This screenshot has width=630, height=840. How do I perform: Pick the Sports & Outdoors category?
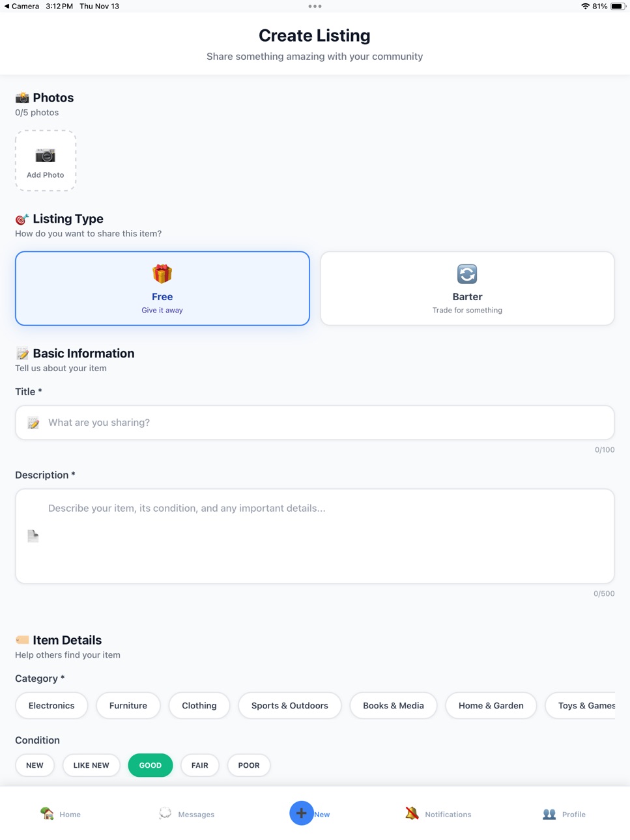coord(290,705)
